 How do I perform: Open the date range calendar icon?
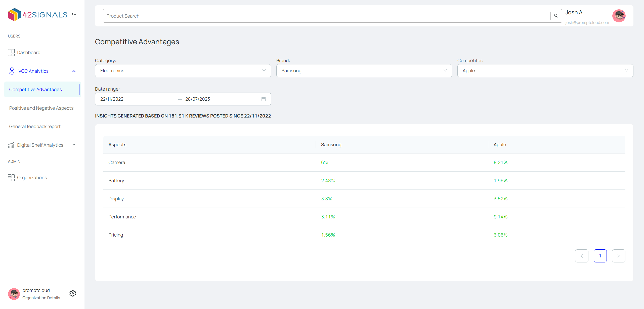(x=263, y=99)
